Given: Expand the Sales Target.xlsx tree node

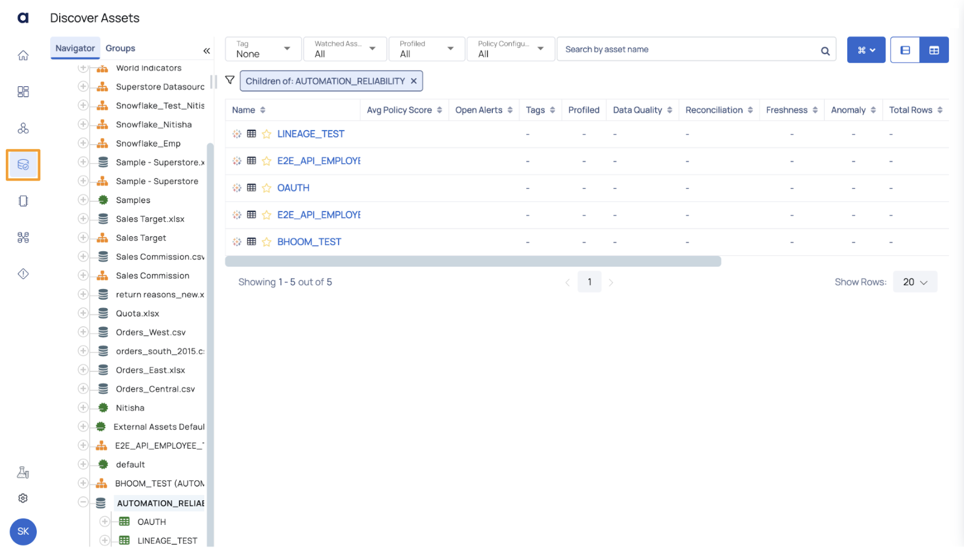Looking at the screenshot, I should pos(83,218).
